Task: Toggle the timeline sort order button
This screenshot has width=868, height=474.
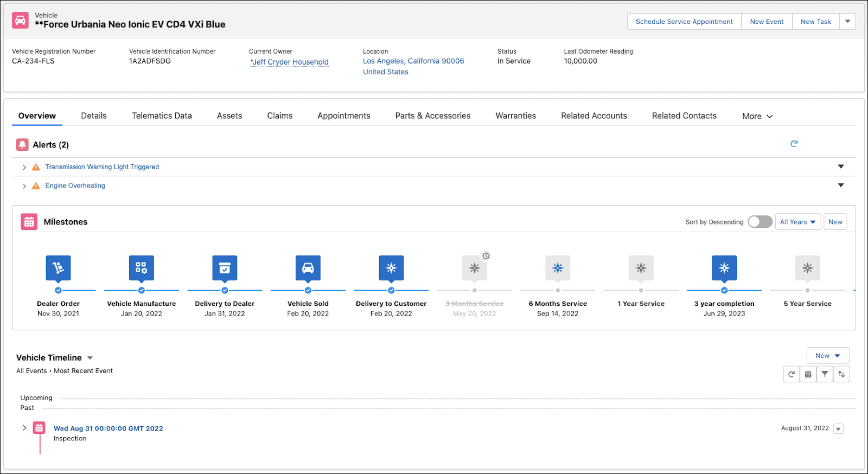Action: click(x=841, y=374)
